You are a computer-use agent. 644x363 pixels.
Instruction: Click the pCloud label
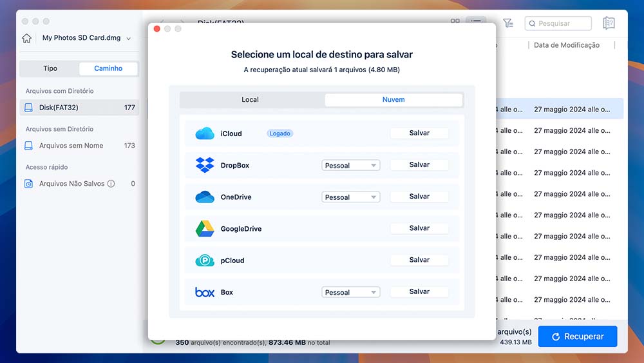[232, 260]
